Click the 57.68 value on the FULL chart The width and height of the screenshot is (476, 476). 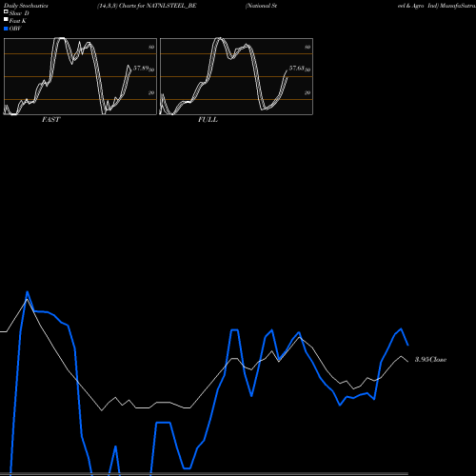pyautogui.click(x=296, y=68)
